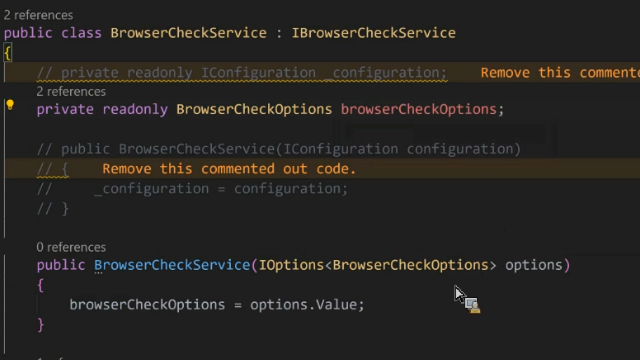Click the commented '_configuration = configuration;' line
640x360 pixels.
pyautogui.click(x=192, y=189)
